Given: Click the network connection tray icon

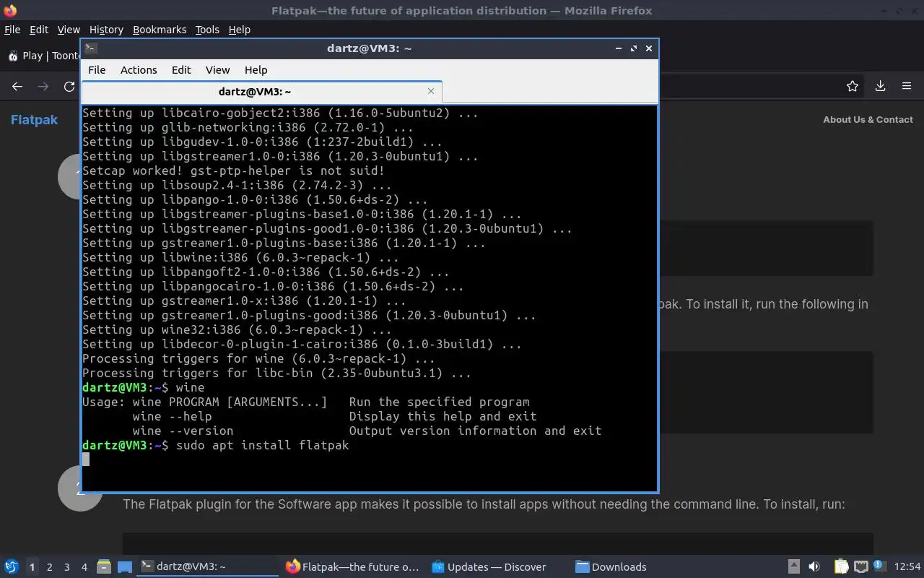Looking at the screenshot, I should click(x=860, y=566).
